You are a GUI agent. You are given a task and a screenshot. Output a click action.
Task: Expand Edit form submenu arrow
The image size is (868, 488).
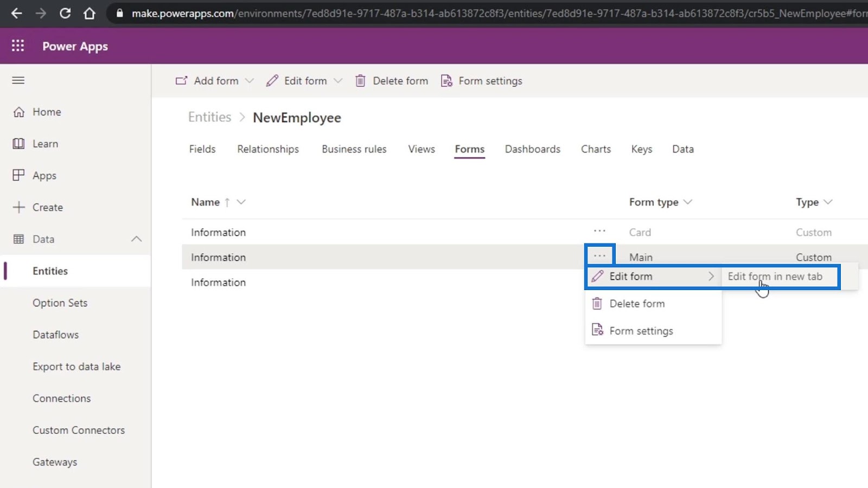pos(711,277)
